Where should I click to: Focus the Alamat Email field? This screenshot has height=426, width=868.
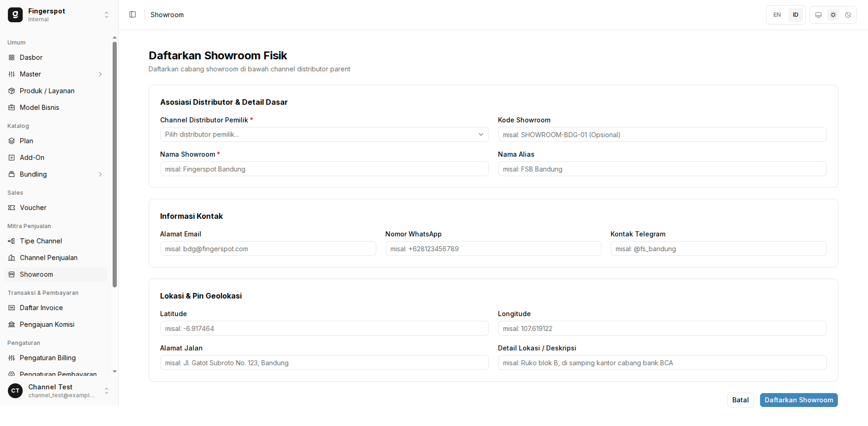(x=268, y=248)
